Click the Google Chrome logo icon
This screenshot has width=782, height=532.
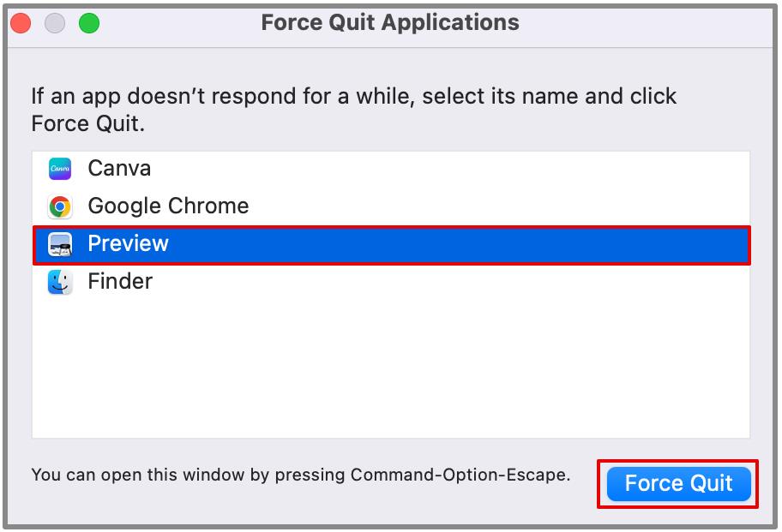[60, 206]
